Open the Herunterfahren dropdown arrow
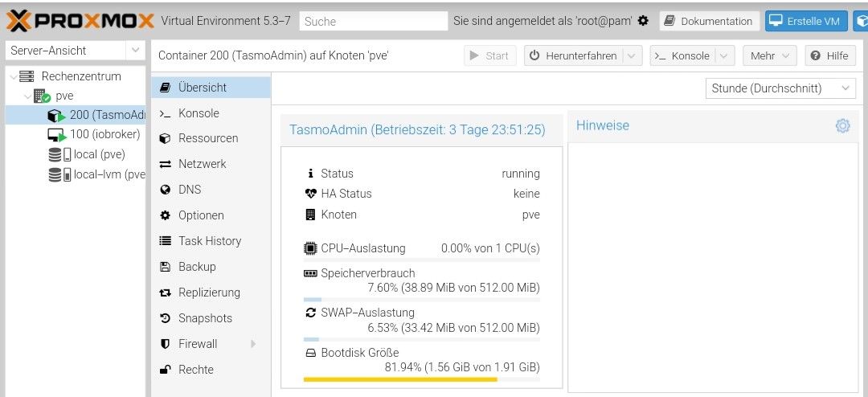The image size is (868, 397). 633,56
